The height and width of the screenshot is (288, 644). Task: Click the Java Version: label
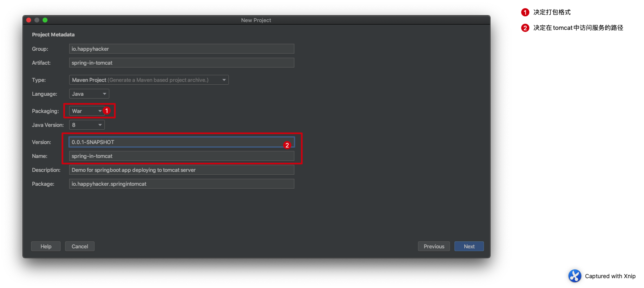click(x=48, y=125)
